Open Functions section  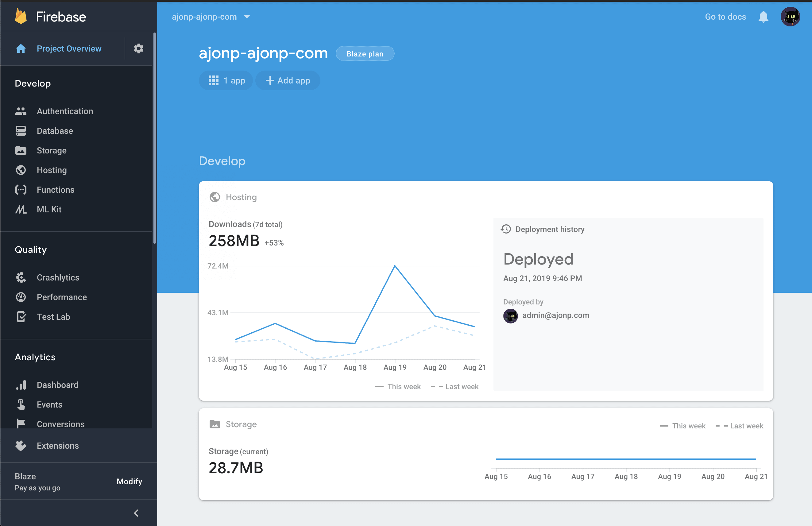coord(56,190)
